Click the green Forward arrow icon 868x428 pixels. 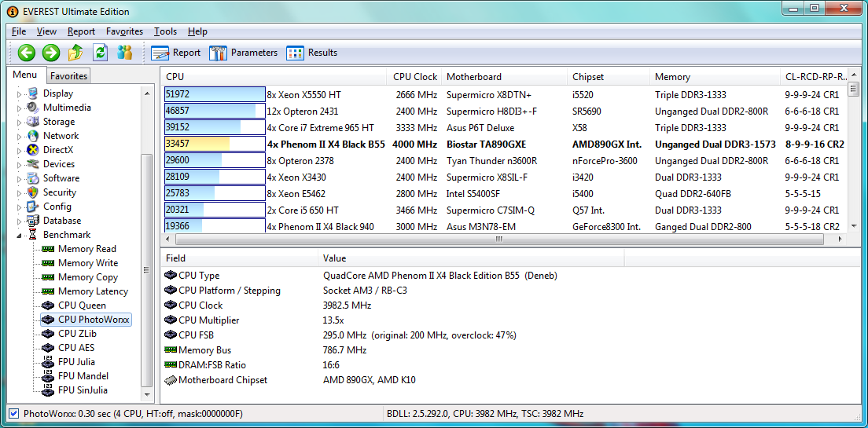pos(51,53)
